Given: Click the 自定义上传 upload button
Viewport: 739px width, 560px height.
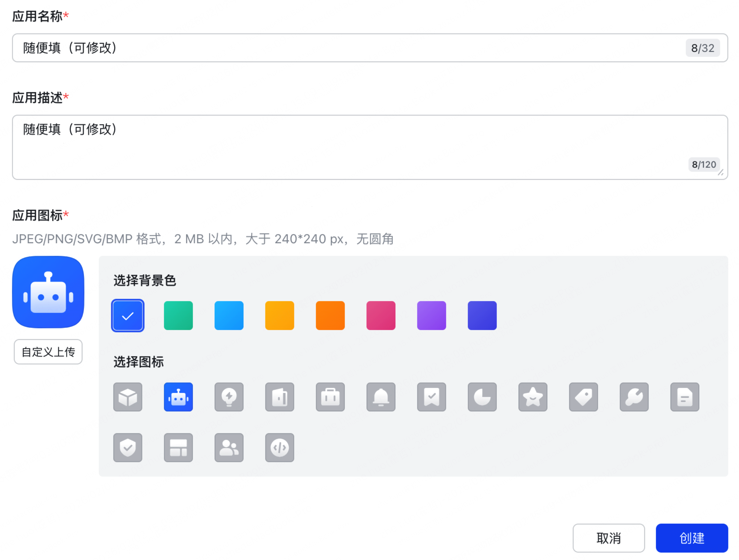Looking at the screenshot, I should click(48, 351).
